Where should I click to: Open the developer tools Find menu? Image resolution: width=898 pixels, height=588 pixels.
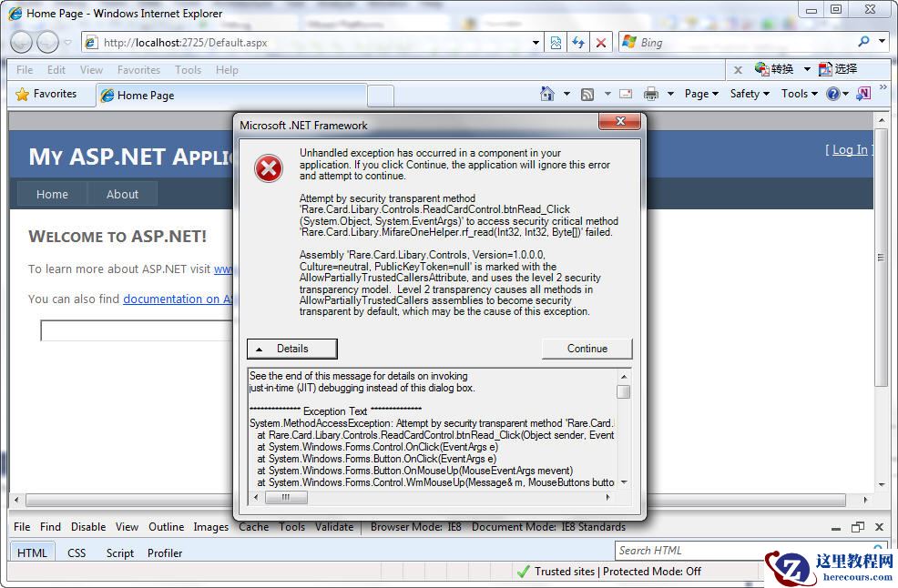50,527
